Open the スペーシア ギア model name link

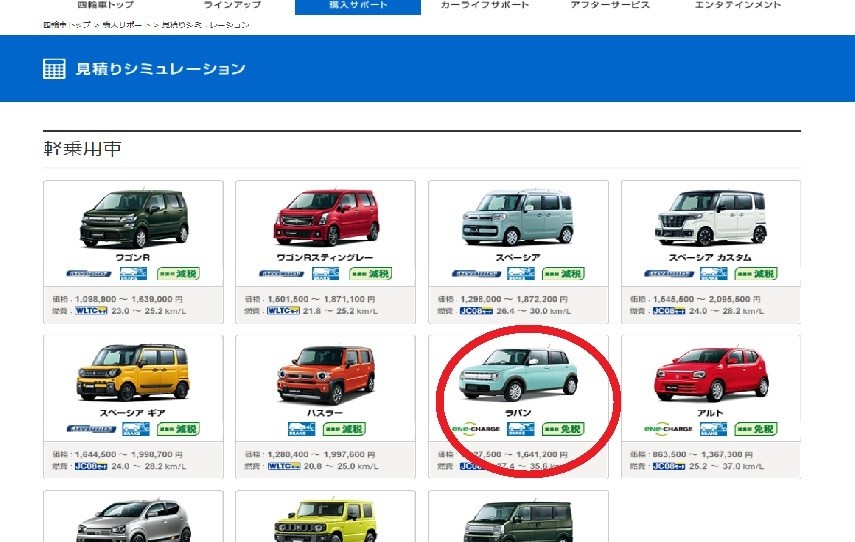[133, 413]
